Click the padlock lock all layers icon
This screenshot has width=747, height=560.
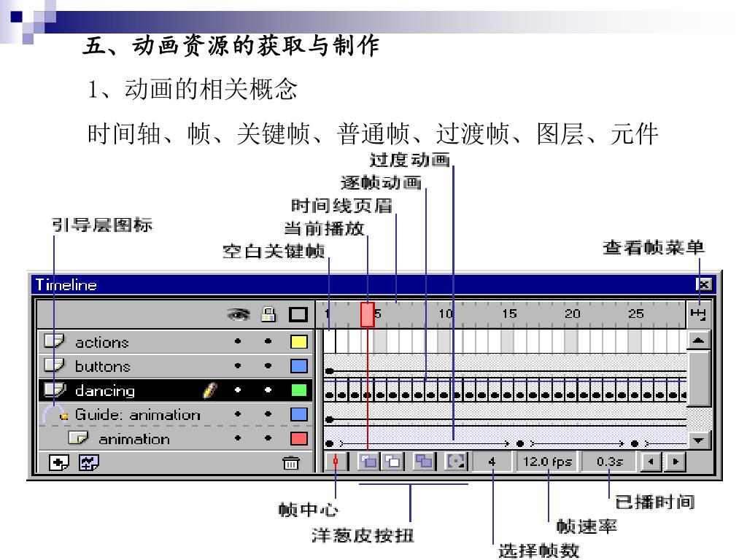pyautogui.click(x=268, y=314)
